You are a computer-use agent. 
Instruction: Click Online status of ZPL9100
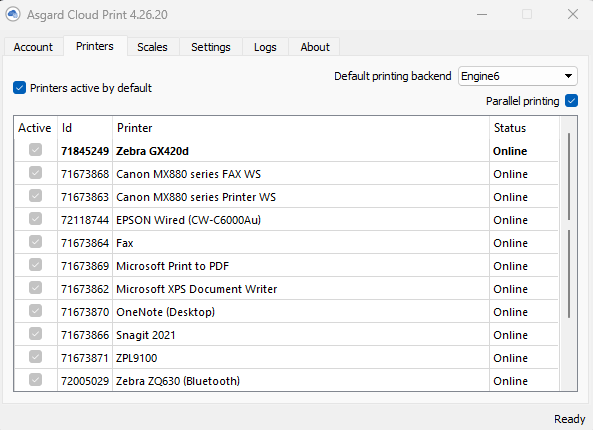(x=510, y=358)
